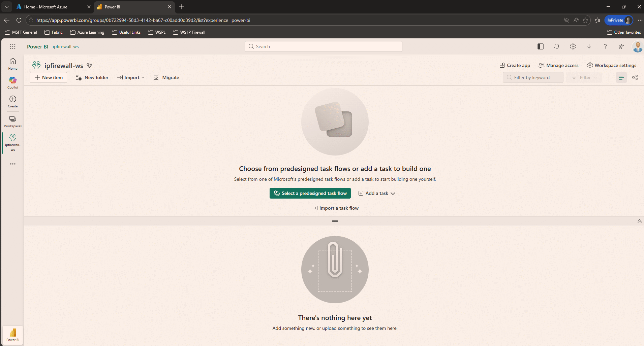
Task: Toggle the side pane layout icon
Action: (541, 46)
